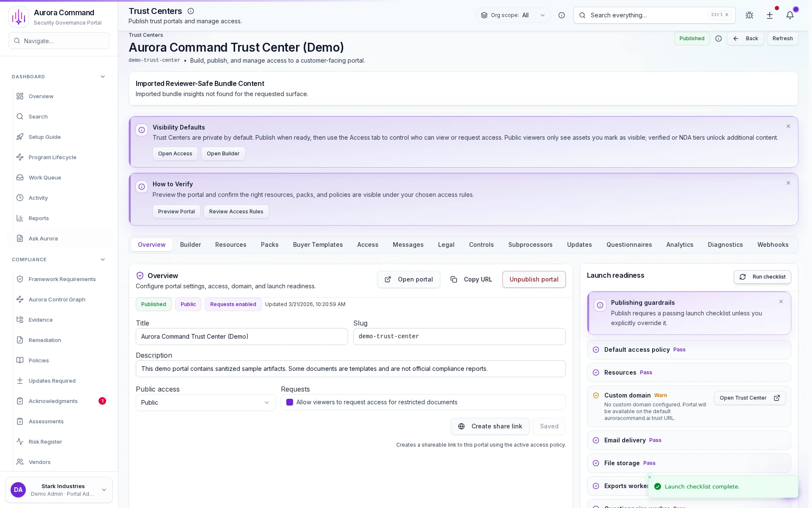Toggle allow viewers to request access
The image size is (812, 508).
click(290, 402)
